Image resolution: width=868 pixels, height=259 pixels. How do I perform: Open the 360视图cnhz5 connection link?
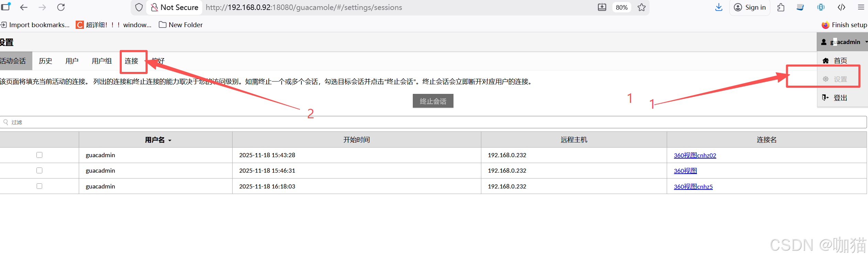pos(693,186)
